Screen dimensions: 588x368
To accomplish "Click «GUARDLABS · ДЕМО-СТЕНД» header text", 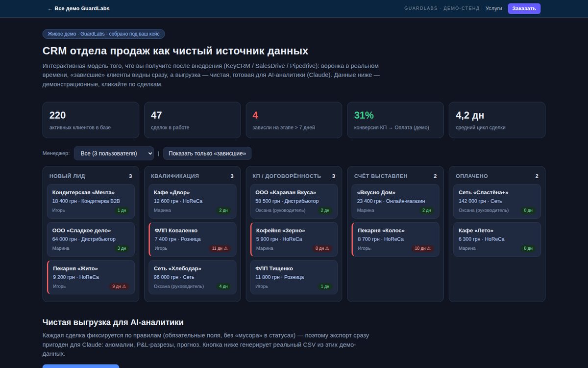I will [441, 8].
